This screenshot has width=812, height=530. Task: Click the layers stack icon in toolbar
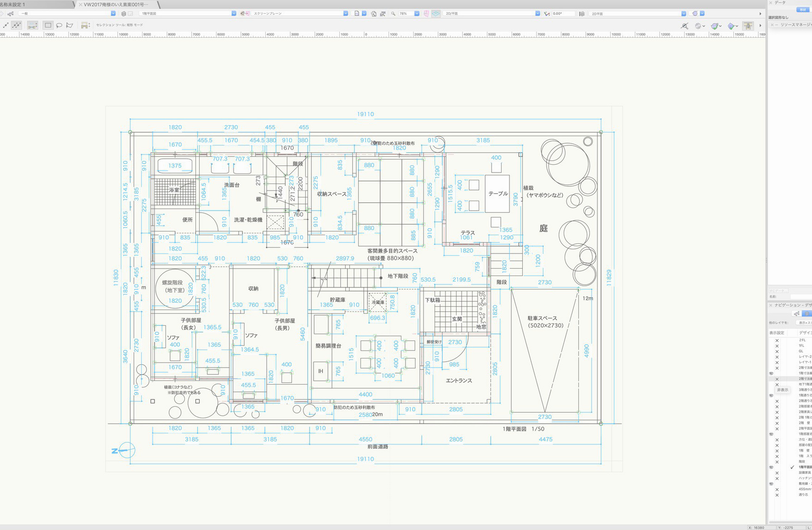pyautogui.click(x=124, y=14)
